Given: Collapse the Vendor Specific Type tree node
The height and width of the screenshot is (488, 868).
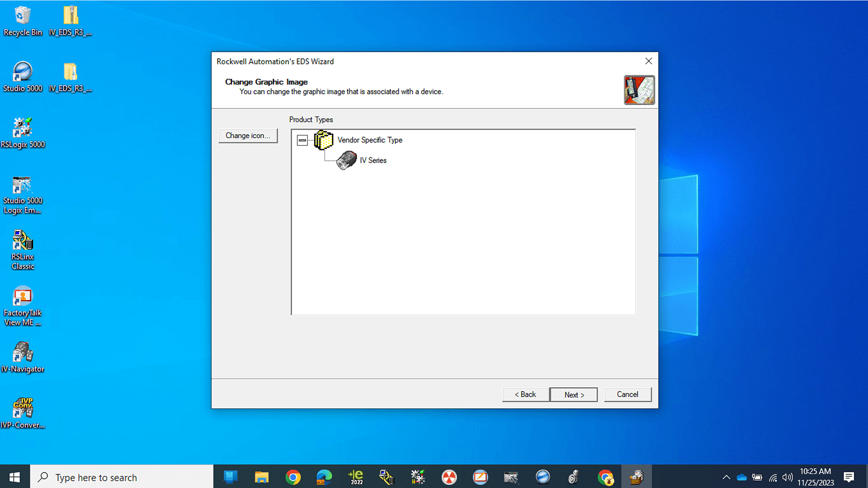Looking at the screenshot, I should [x=302, y=140].
